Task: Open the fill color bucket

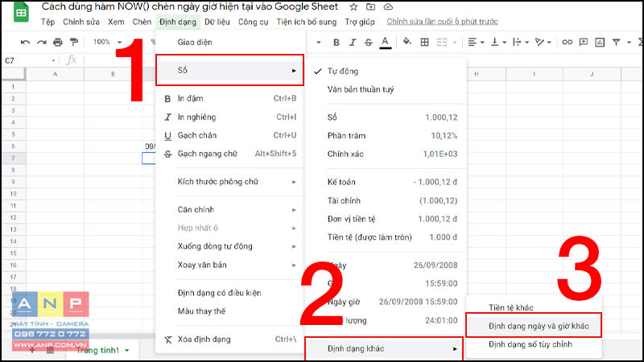Action: pyautogui.click(x=407, y=42)
